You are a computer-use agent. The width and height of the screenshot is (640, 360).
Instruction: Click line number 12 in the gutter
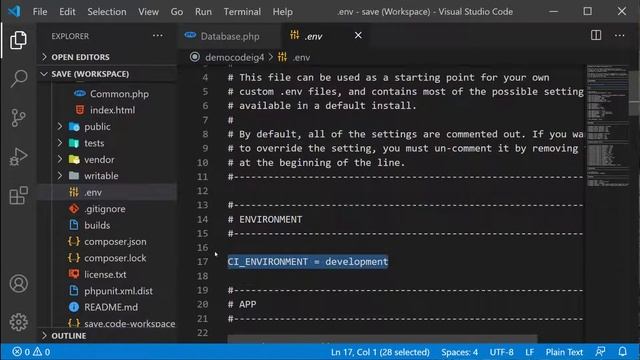coord(202,191)
